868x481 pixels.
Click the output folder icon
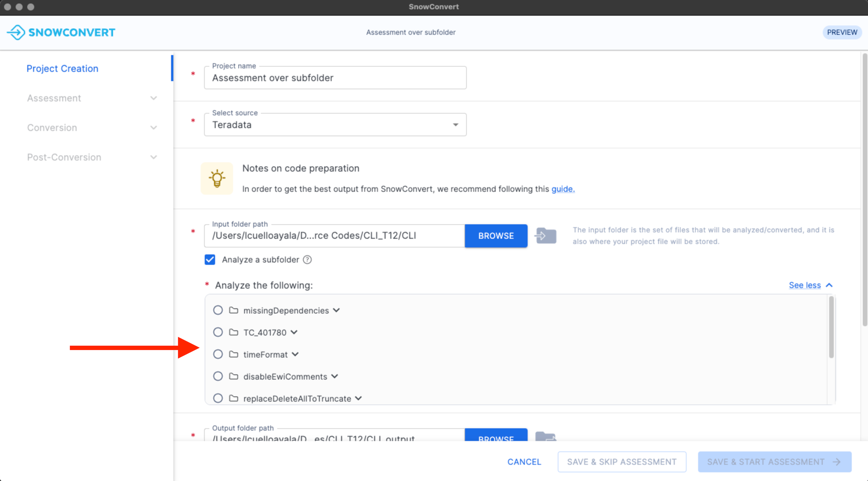tap(545, 437)
